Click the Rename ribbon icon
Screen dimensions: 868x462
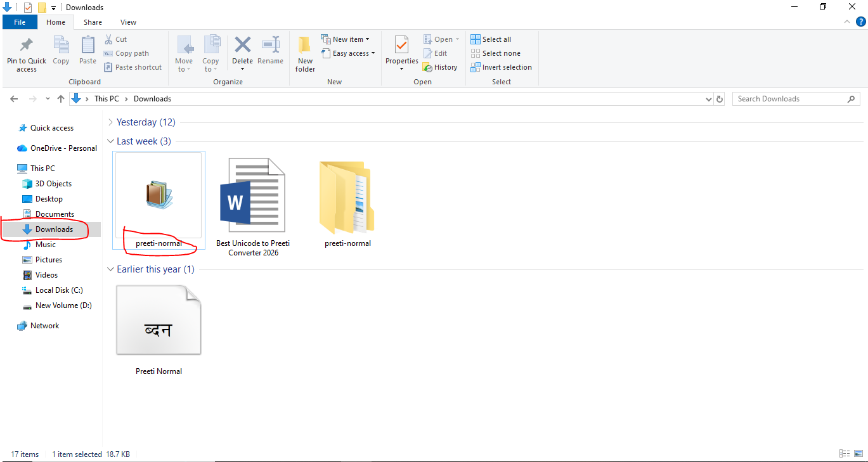click(271, 45)
